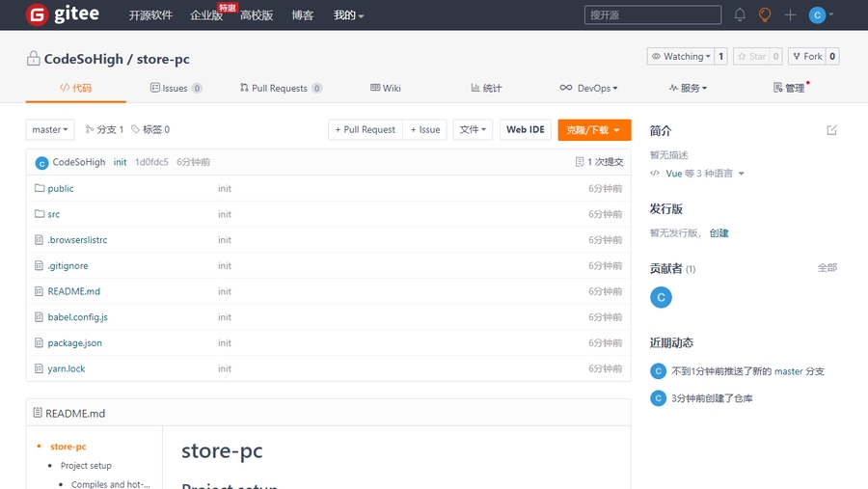
Task: Fork the store-pc repository
Action: tap(806, 57)
